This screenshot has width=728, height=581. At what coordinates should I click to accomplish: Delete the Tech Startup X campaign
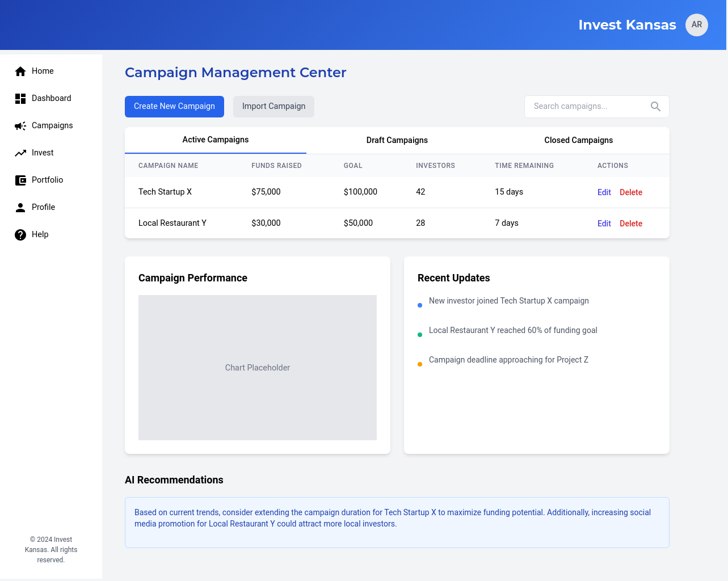coord(630,192)
